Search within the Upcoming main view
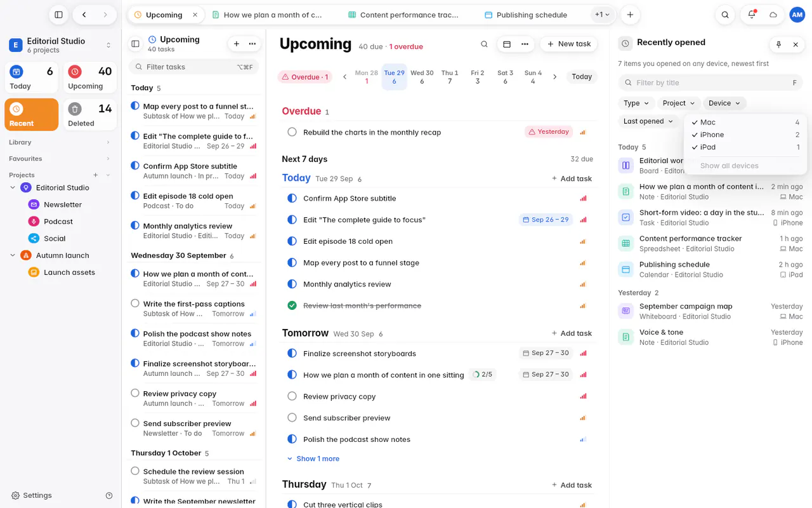 point(484,44)
